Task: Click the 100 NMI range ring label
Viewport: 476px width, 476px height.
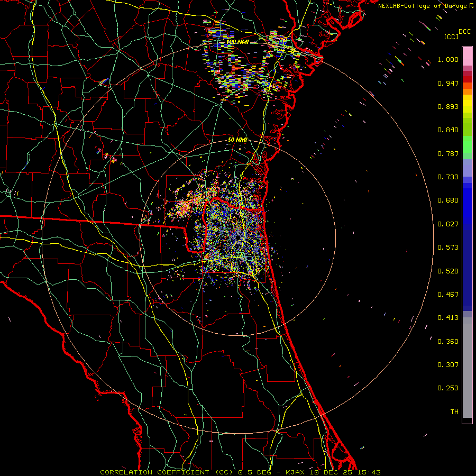Action: [237, 42]
